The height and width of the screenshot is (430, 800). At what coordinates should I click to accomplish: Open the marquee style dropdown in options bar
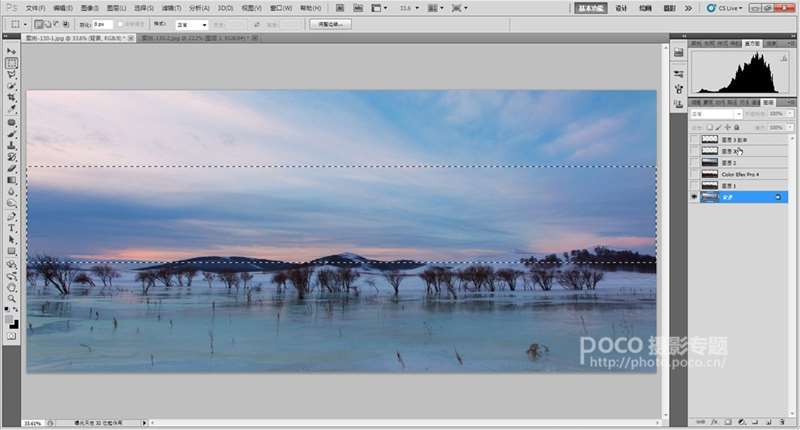tap(192, 23)
